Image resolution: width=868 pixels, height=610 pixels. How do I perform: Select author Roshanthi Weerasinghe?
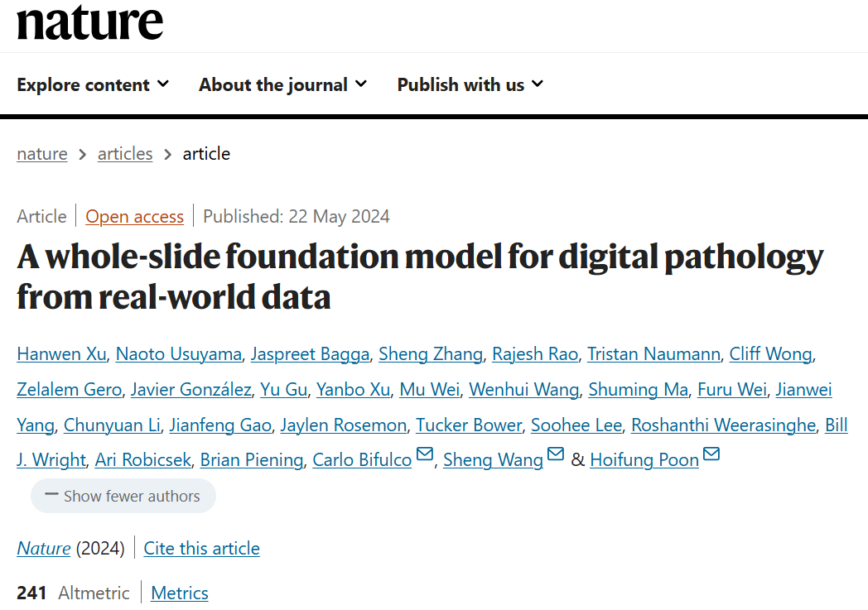click(x=723, y=425)
